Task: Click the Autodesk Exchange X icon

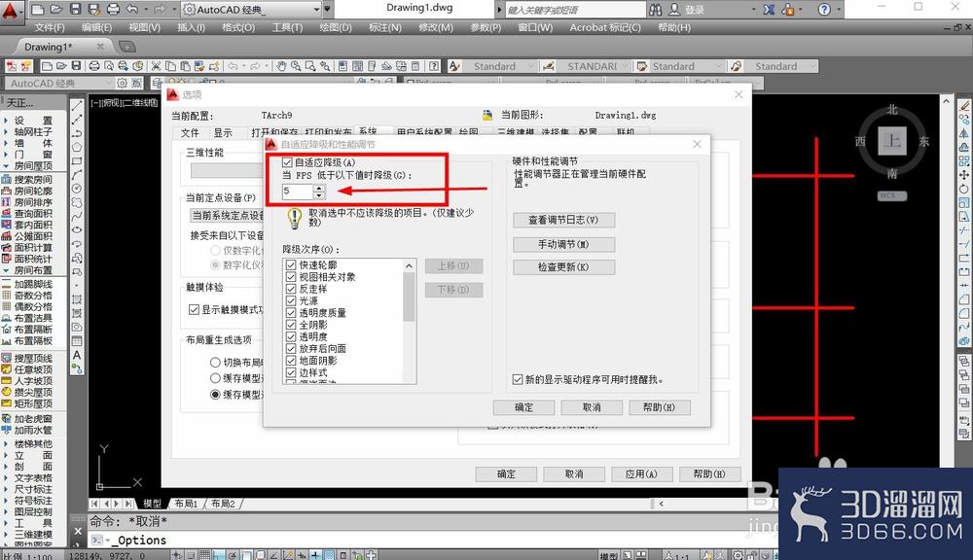Action: pyautogui.click(x=769, y=10)
